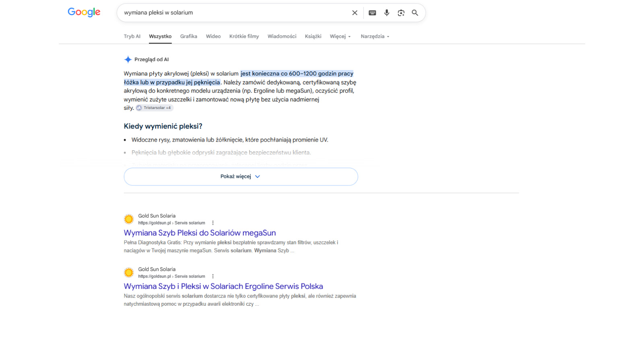644x362 pixels.
Task: Open search by image lens icon
Action: pyautogui.click(x=401, y=13)
